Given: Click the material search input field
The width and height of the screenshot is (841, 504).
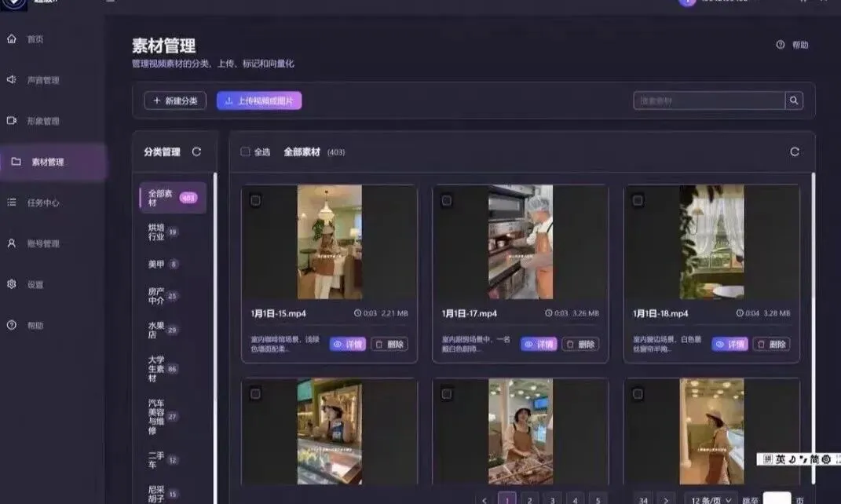Looking at the screenshot, I should (x=709, y=100).
